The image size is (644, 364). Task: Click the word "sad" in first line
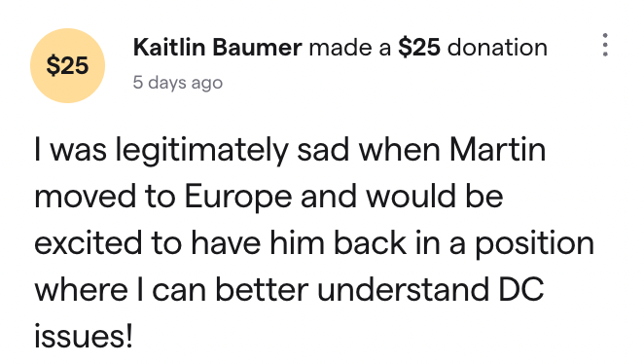click(x=323, y=150)
